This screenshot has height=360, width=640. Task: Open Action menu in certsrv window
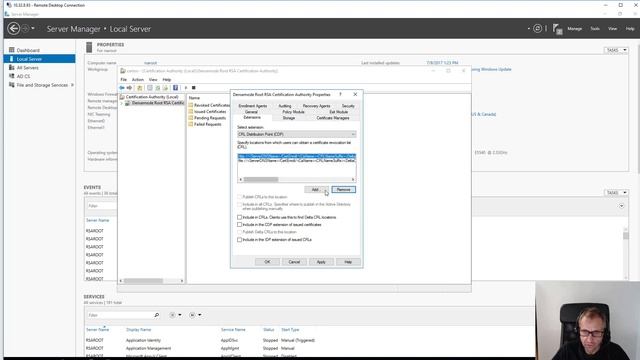click(x=138, y=80)
